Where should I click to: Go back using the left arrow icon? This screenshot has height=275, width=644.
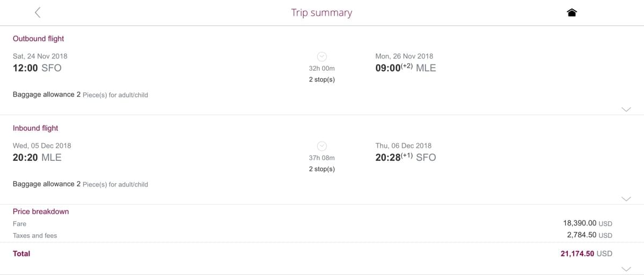(x=38, y=12)
